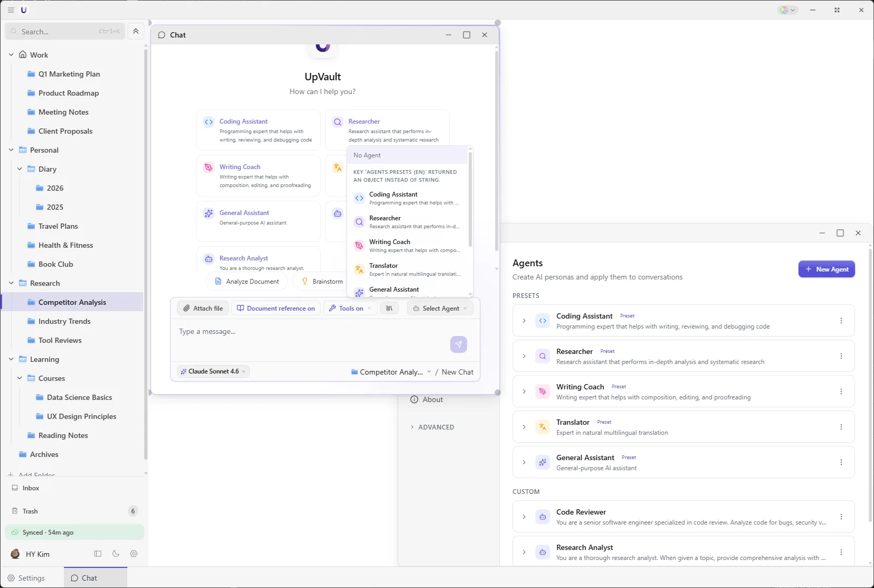874x588 pixels.
Task: Click the color theme picker in title bar
Action: coord(787,10)
